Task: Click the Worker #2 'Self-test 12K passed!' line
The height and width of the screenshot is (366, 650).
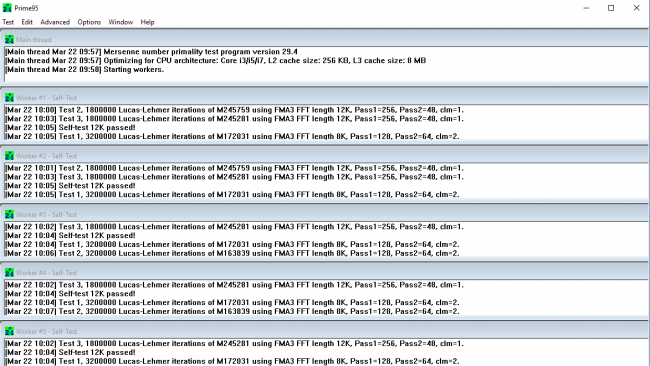Action: tap(70, 186)
